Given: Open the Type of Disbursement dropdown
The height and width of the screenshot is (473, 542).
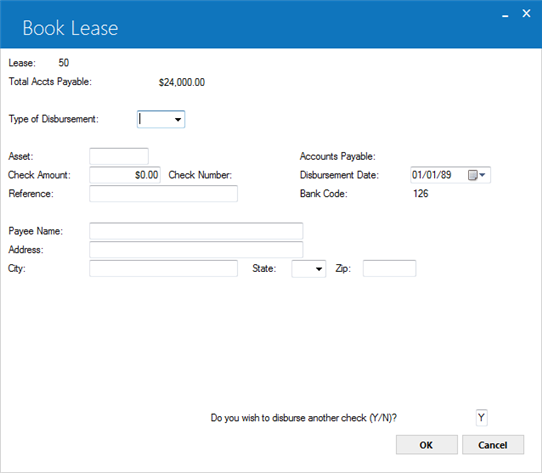Looking at the screenshot, I should (178, 120).
